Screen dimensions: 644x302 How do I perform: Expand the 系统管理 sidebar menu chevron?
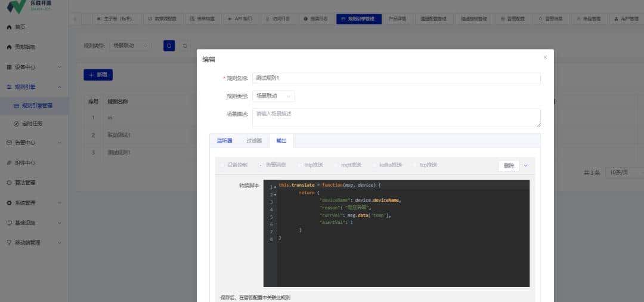(59, 202)
